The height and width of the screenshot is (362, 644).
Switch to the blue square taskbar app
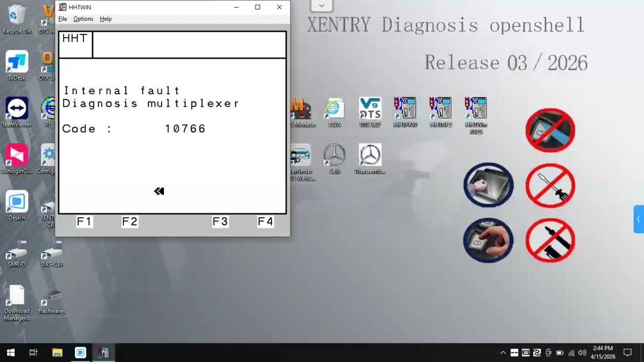point(80,352)
